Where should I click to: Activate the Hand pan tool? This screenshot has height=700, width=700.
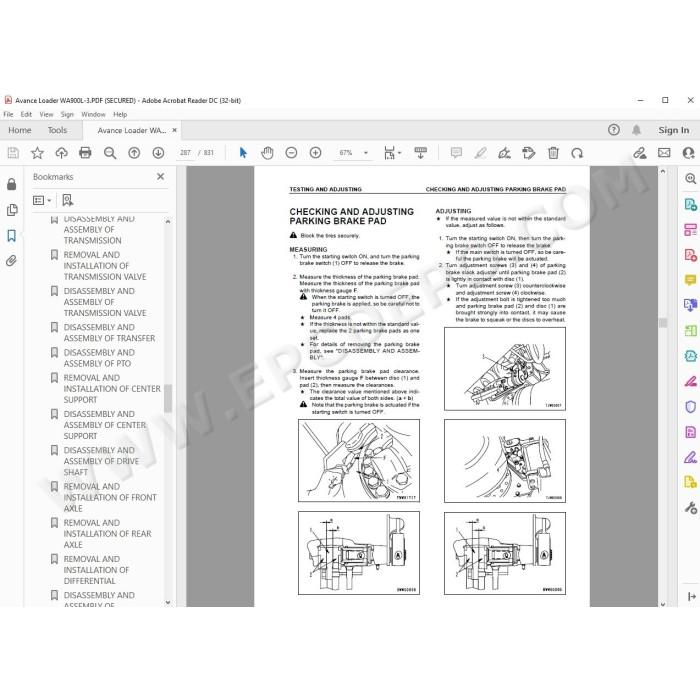pos(267,153)
